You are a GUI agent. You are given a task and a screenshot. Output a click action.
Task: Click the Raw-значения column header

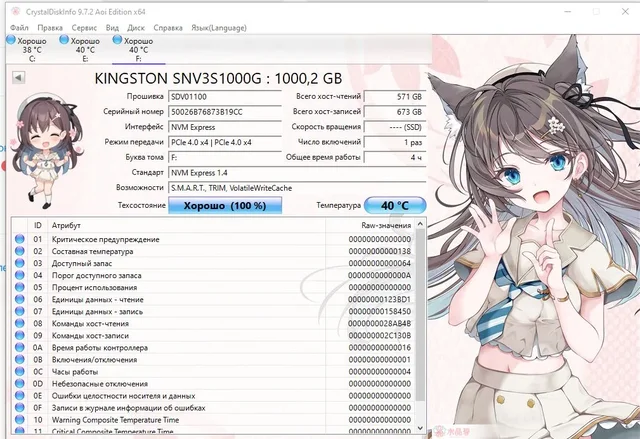click(x=381, y=225)
